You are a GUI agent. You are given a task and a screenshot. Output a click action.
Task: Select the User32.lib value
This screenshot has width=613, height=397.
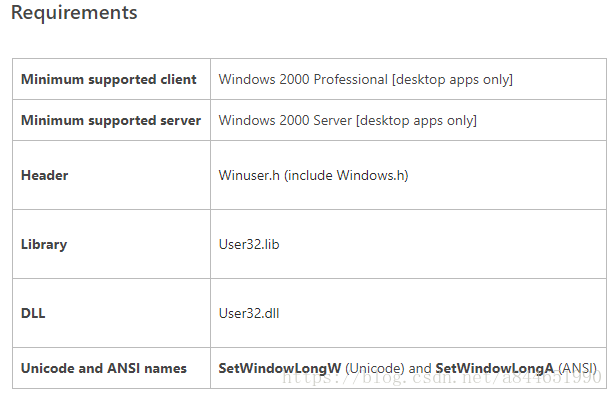[x=249, y=244]
